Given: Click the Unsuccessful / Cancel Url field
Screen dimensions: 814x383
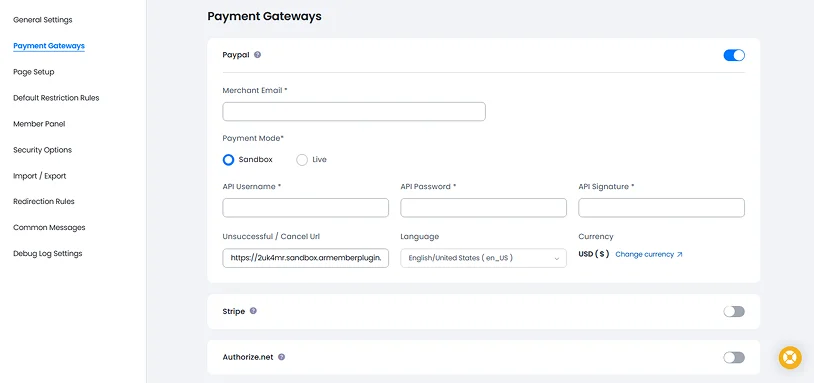Looking at the screenshot, I should pos(306,258).
